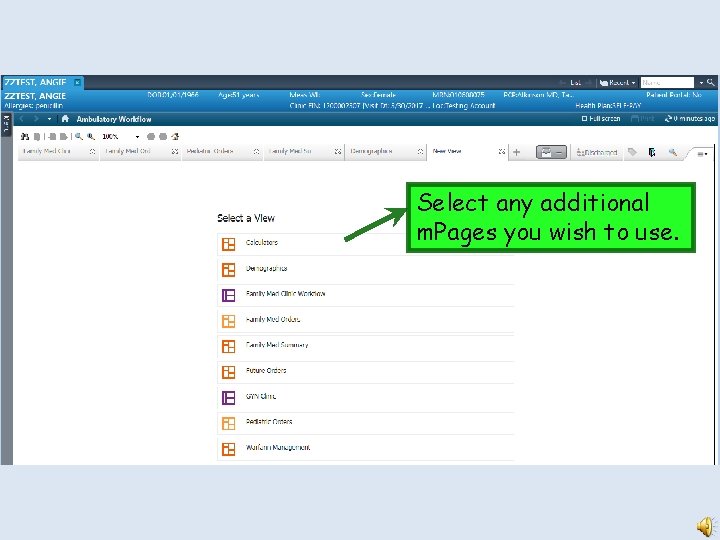Viewport: 720px width, 540px height.
Task: Select Pediatric Orders from the view list
Action: click(366, 423)
